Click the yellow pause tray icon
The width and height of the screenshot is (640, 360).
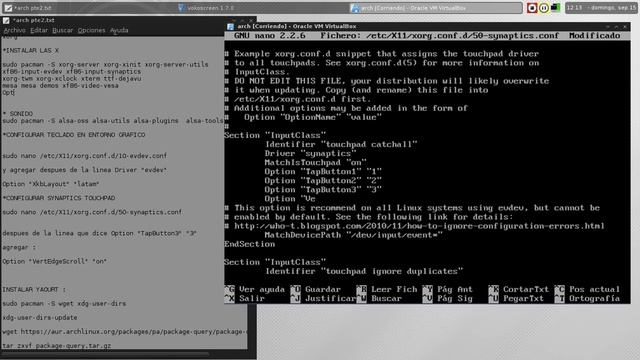pos(544,8)
